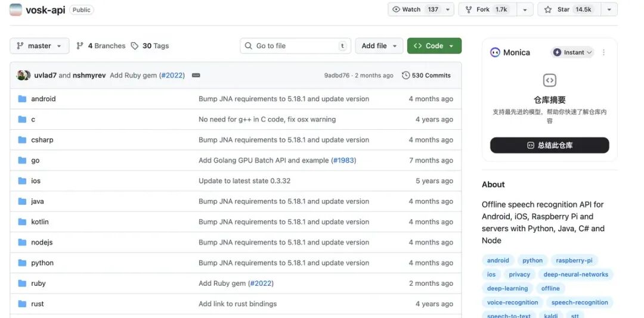
Task: Click the repository summary code icon
Action: click(550, 80)
